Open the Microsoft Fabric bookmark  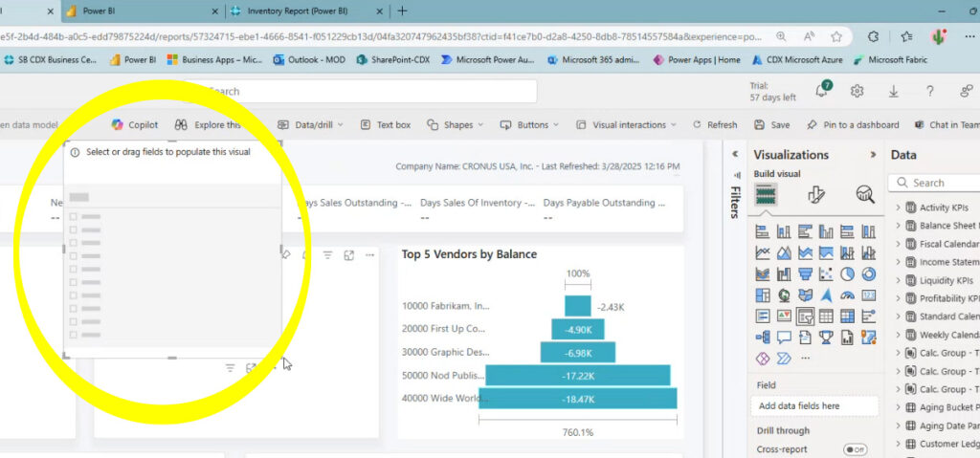point(891,60)
